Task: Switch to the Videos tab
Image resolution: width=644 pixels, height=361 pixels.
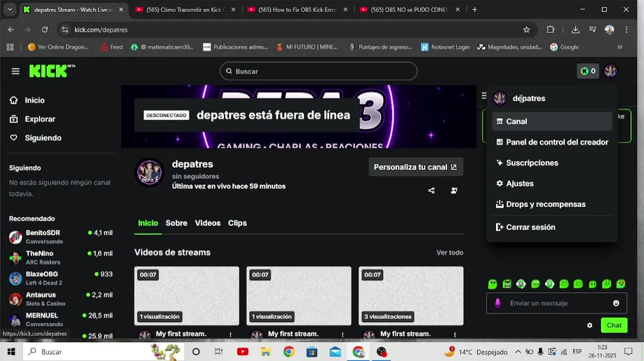Action: tap(208, 223)
